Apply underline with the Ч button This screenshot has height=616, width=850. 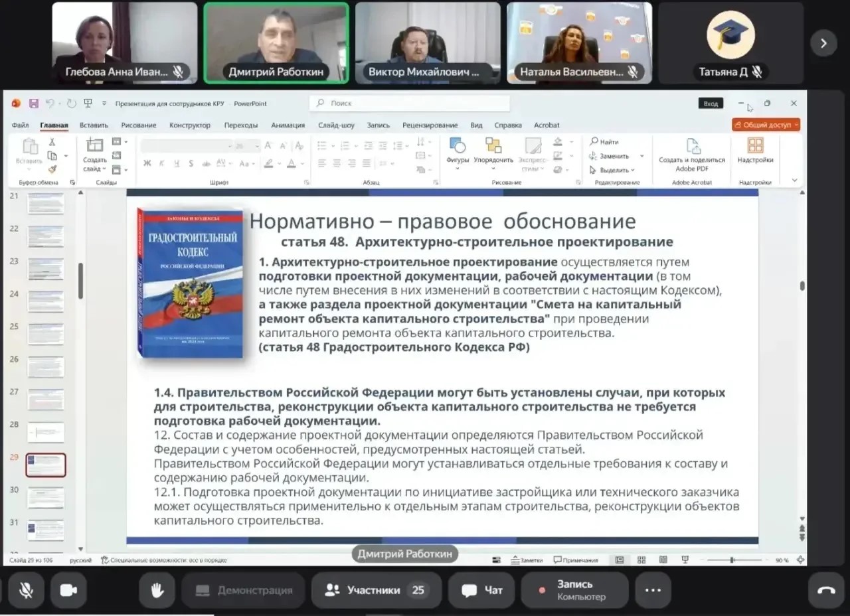[175, 163]
